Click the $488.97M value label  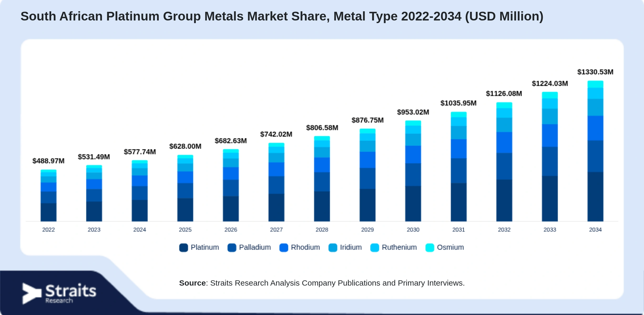pyautogui.click(x=48, y=161)
